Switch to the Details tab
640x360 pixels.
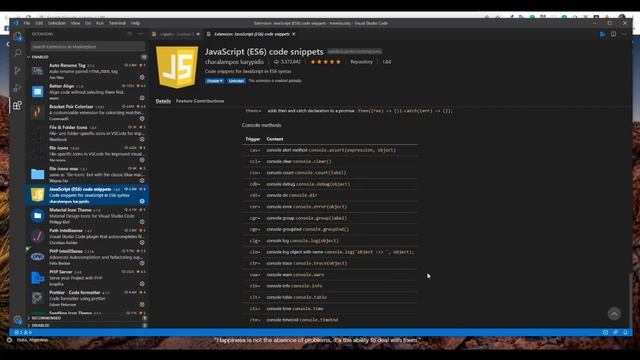point(163,101)
